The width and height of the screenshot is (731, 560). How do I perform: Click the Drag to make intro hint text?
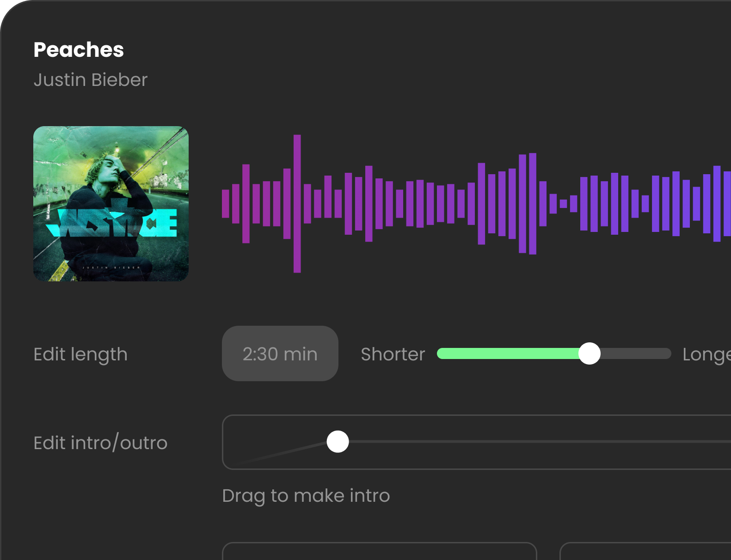306,496
